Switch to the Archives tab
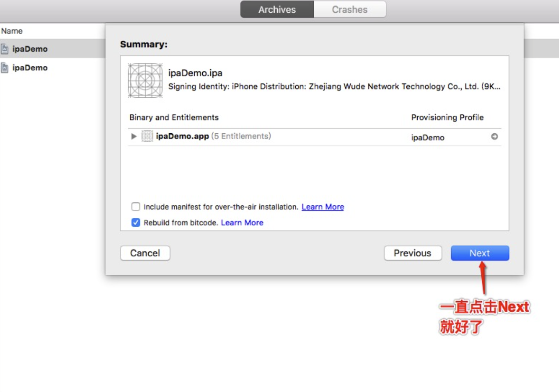The image size is (559, 392). tap(277, 9)
